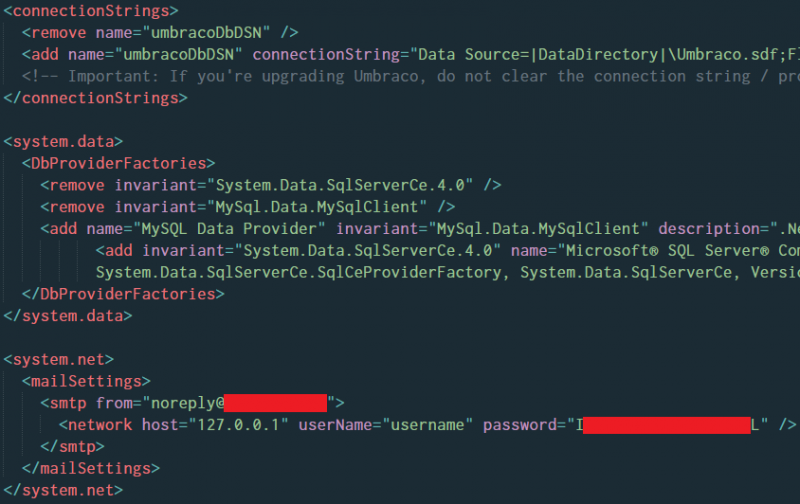Place cursor in Data Source connectionString value

pos(605,55)
